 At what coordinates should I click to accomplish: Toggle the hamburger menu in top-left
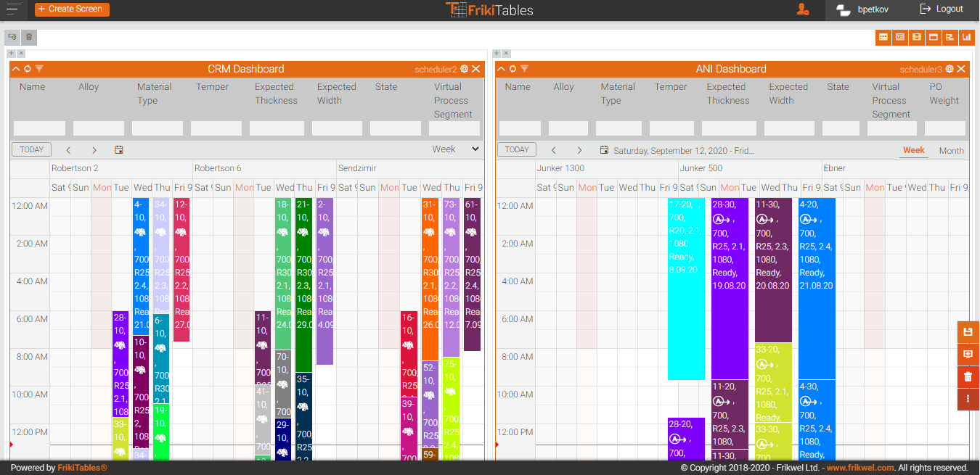point(13,9)
